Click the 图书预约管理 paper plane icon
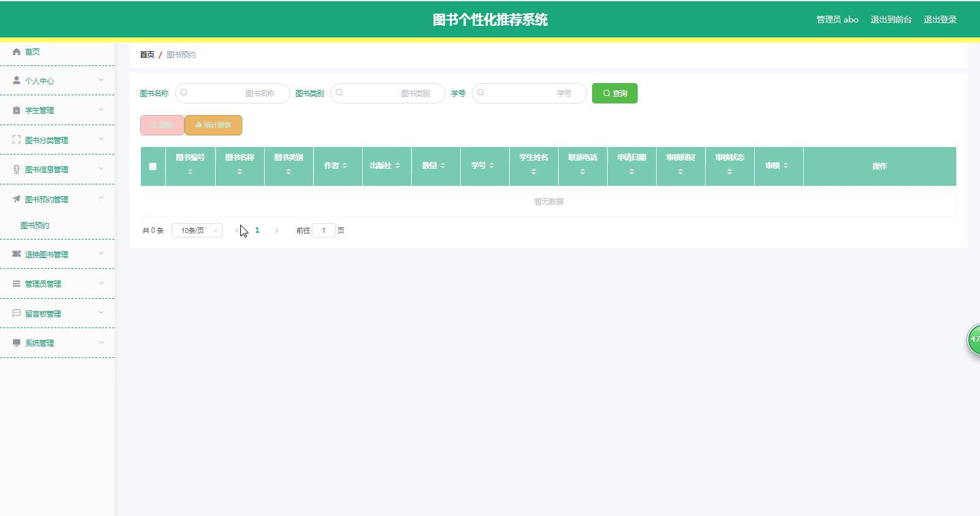The image size is (980, 516). (x=17, y=199)
